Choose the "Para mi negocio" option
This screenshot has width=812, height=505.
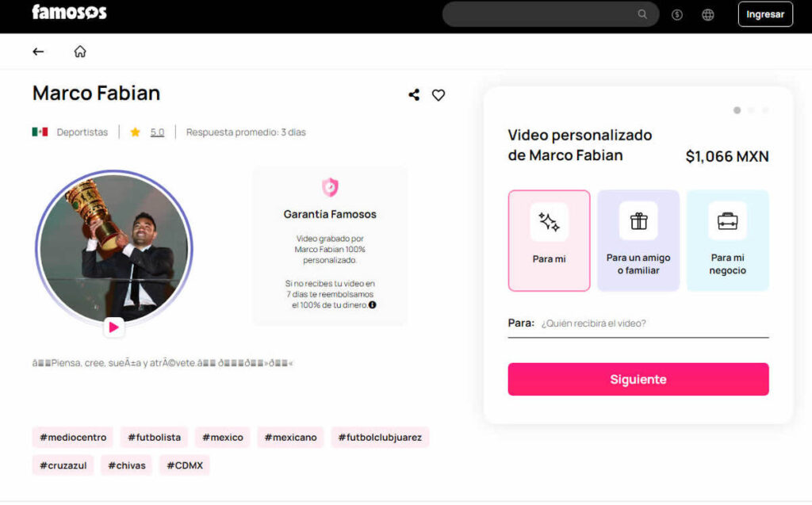727,240
